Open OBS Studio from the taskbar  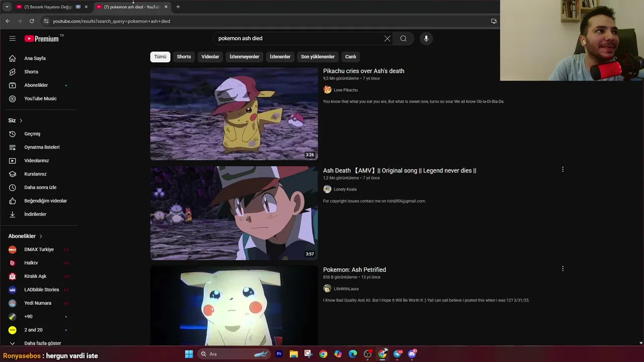[368, 354]
